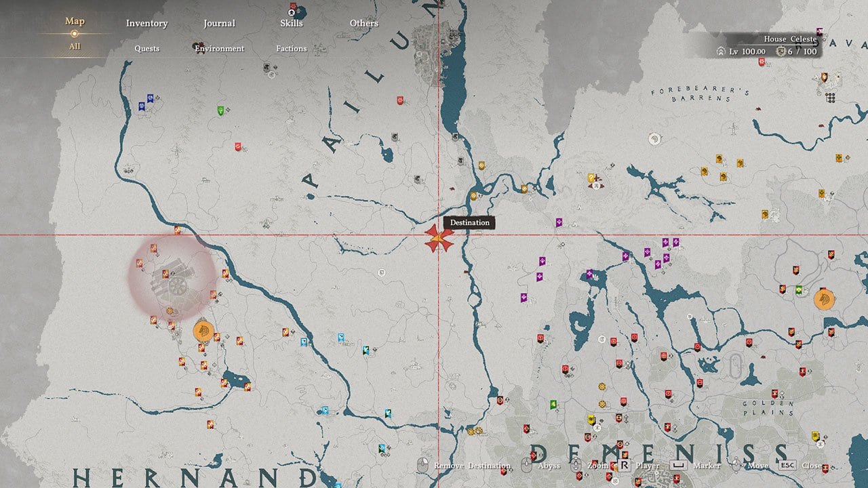Click the chevron level icon beside Lv 100.00
868x488 pixels.
click(x=721, y=52)
